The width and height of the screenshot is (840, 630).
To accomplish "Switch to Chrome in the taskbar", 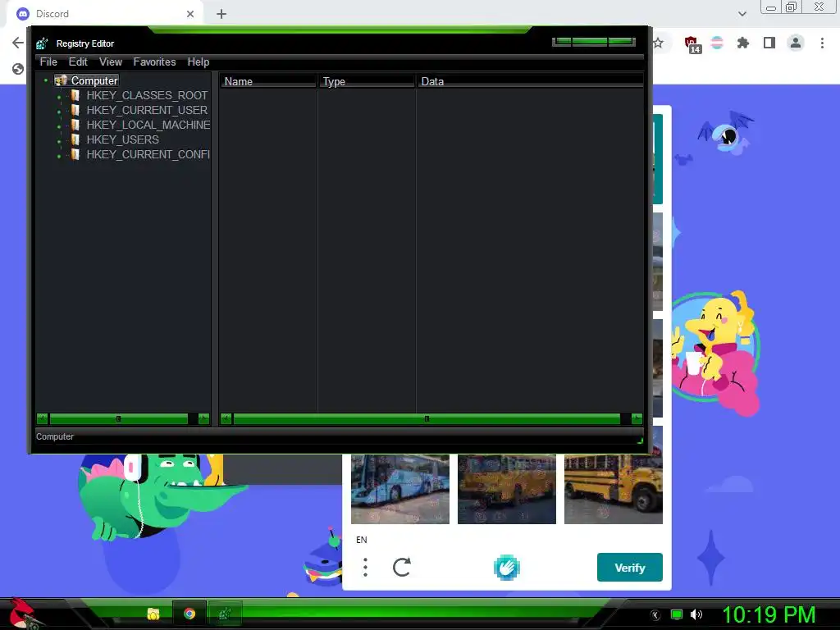I will (x=189, y=614).
